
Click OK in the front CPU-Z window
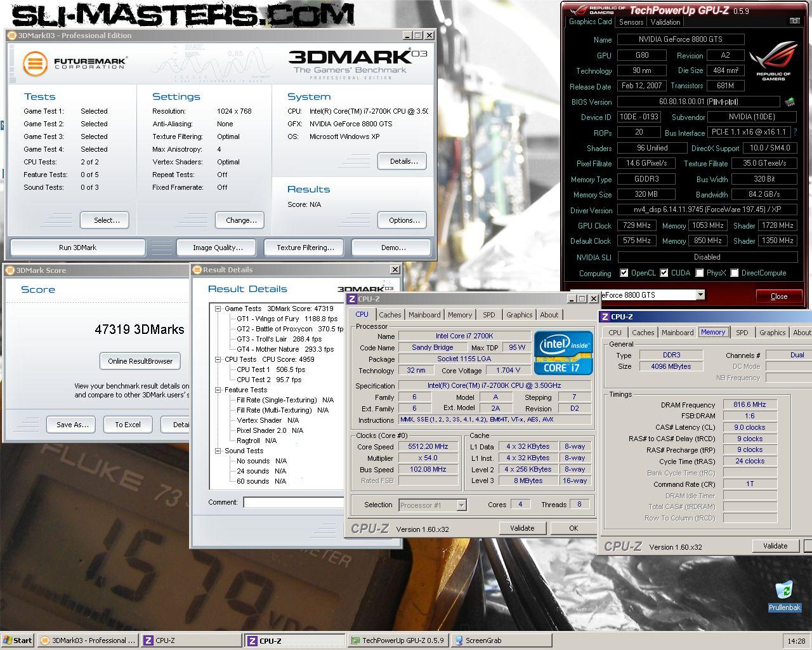click(x=573, y=528)
